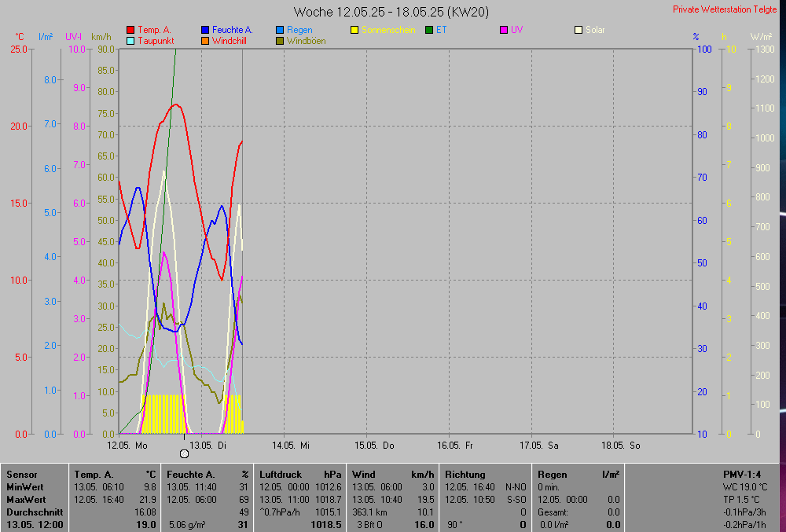Click the yellow Sonnenschein legend swatch
The image size is (786, 532).
(x=354, y=30)
